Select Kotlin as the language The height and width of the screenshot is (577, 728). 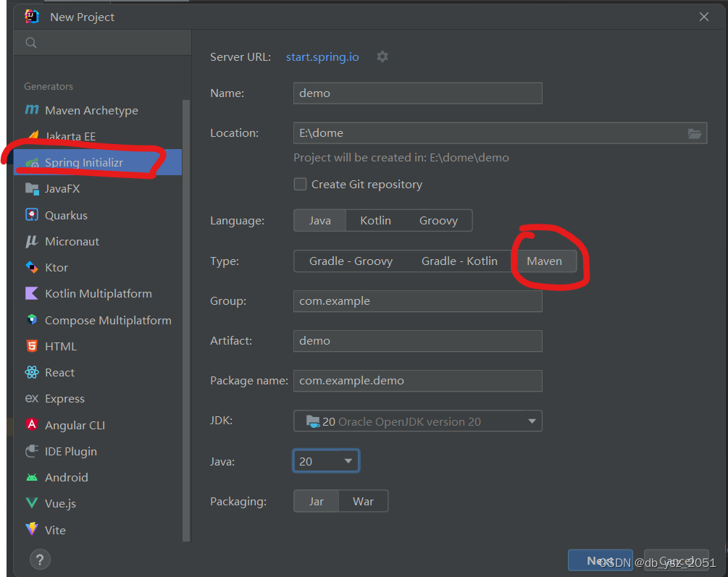[x=375, y=221]
